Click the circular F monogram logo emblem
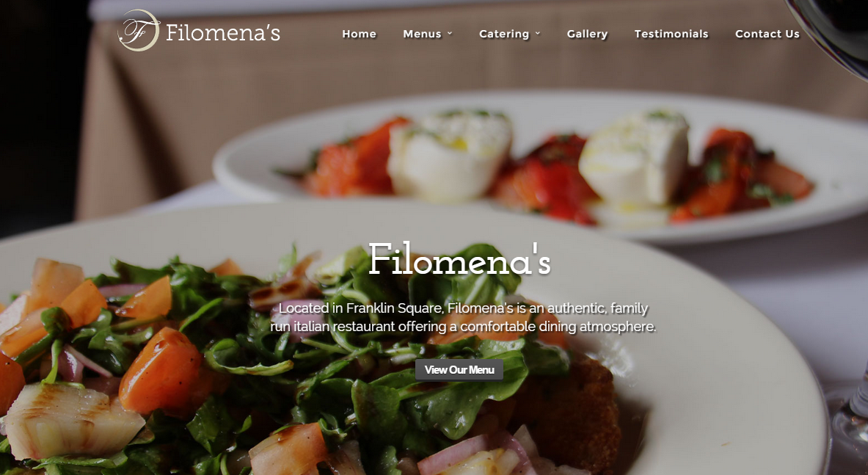Screen dimensions: 868x475 click(139, 30)
